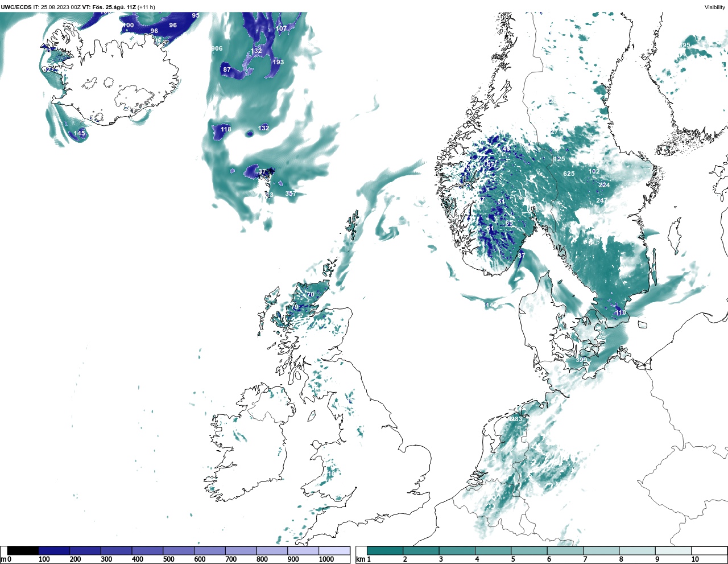Click the '(+11 h)' forecast offset text

[146, 7]
